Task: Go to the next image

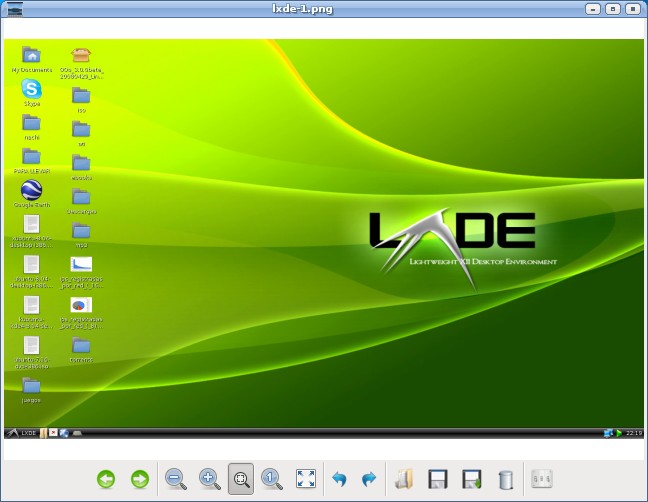Action: (x=140, y=479)
